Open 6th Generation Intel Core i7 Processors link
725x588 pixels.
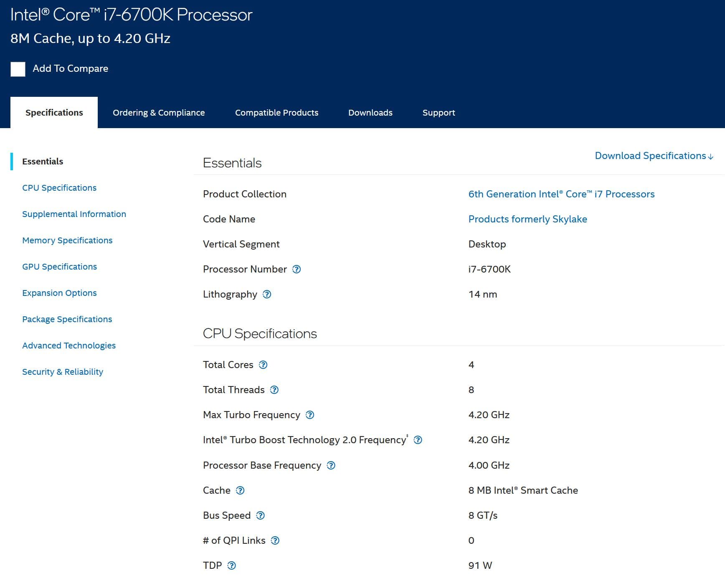(561, 194)
